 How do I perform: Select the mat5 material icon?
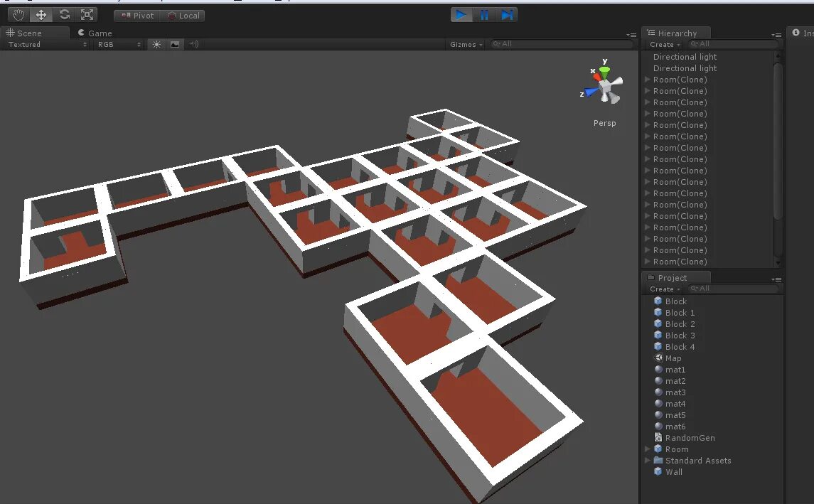pyautogui.click(x=658, y=414)
